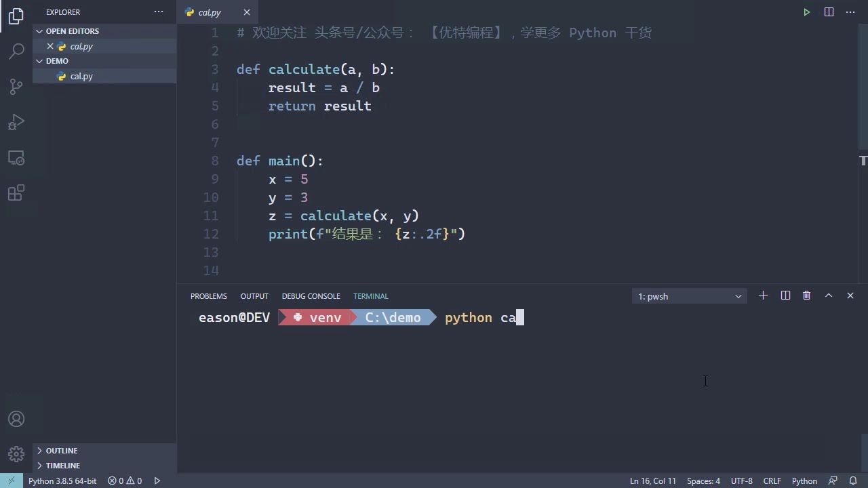This screenshot has height=488, width=868.
Task: Split the terminal pane
Action: tap(785, 296)
